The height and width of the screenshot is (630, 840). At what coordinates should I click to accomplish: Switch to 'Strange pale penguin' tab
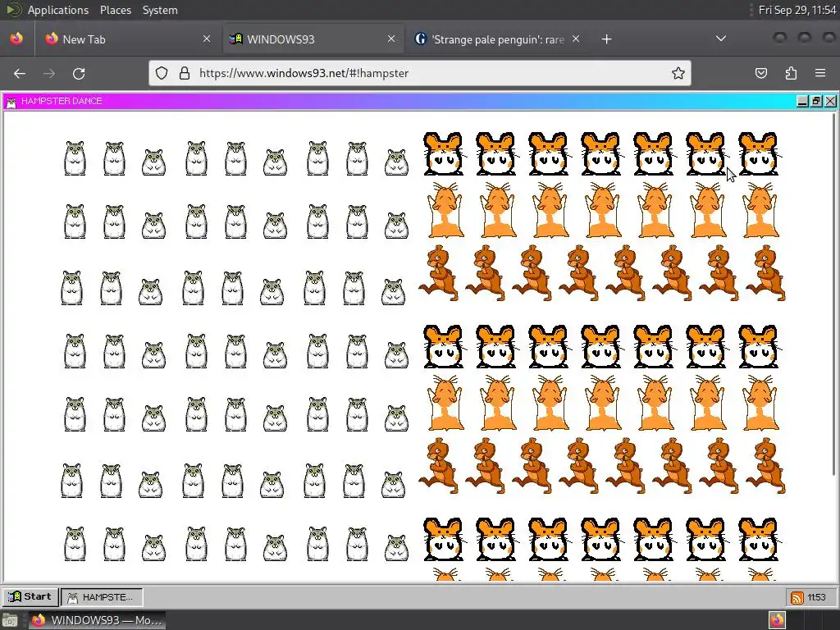497,39
